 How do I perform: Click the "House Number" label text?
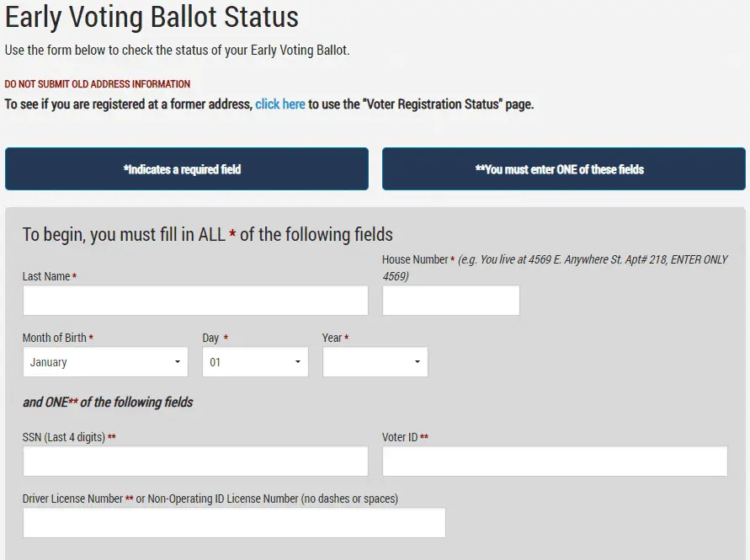(x=415, y=259)
